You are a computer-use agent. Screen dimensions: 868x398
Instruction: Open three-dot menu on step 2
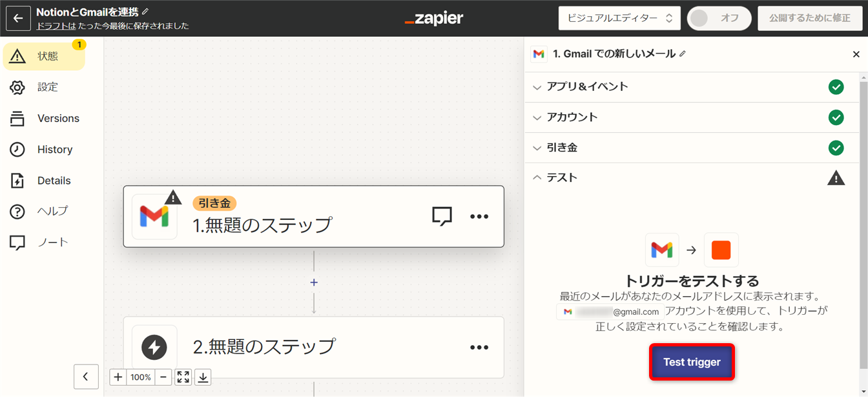(479, 347)
